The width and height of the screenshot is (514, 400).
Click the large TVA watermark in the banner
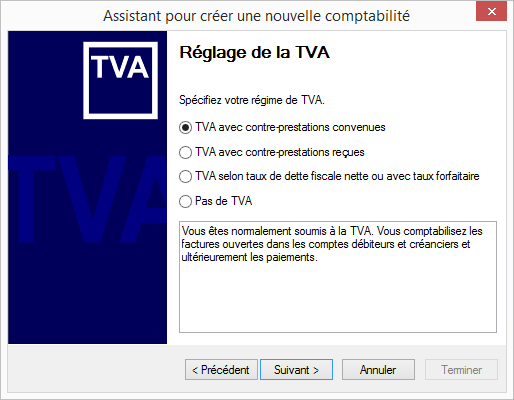[87, 199]
